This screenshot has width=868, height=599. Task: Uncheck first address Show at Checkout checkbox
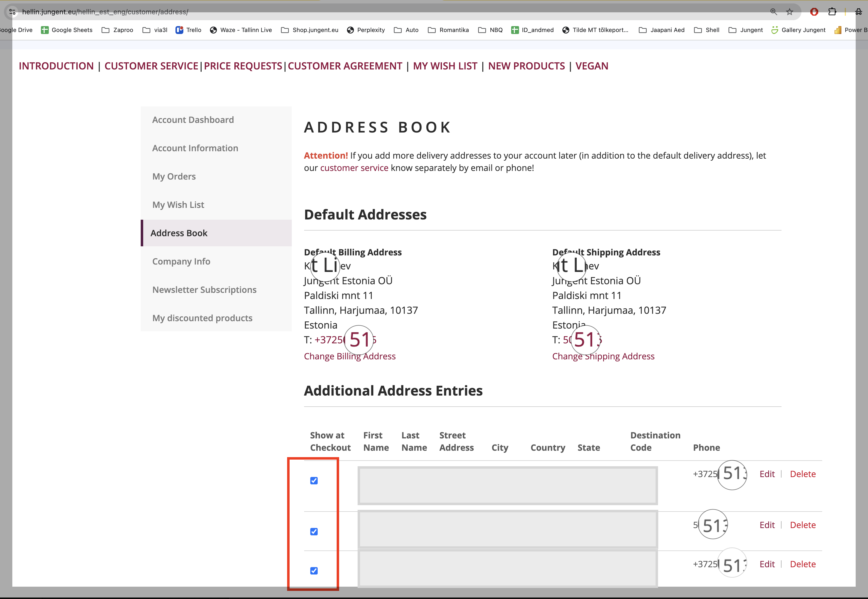click(x=314, y=480)
